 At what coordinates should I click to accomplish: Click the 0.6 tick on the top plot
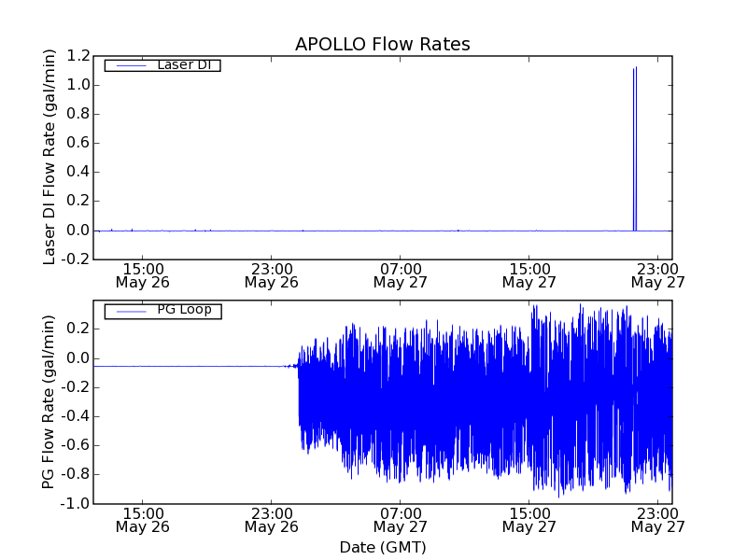pyautogui.click(x=78, y=144)
